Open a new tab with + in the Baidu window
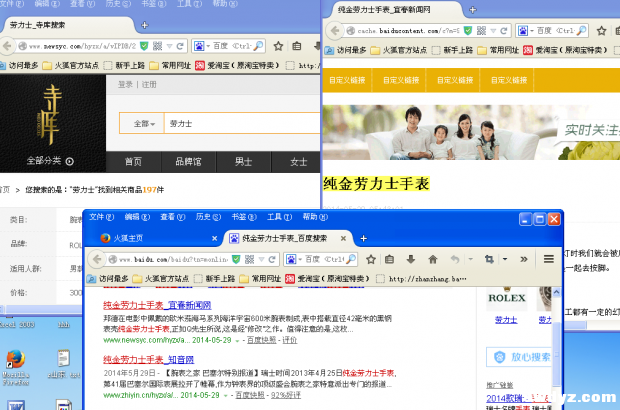The height and width of the screenshot is (410, 620). 363,238
